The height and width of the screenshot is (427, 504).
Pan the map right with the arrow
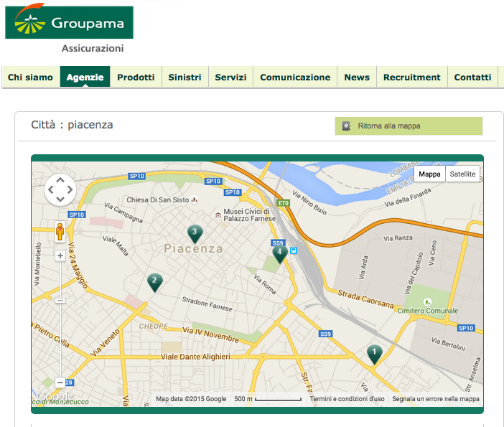click(70, 190)
